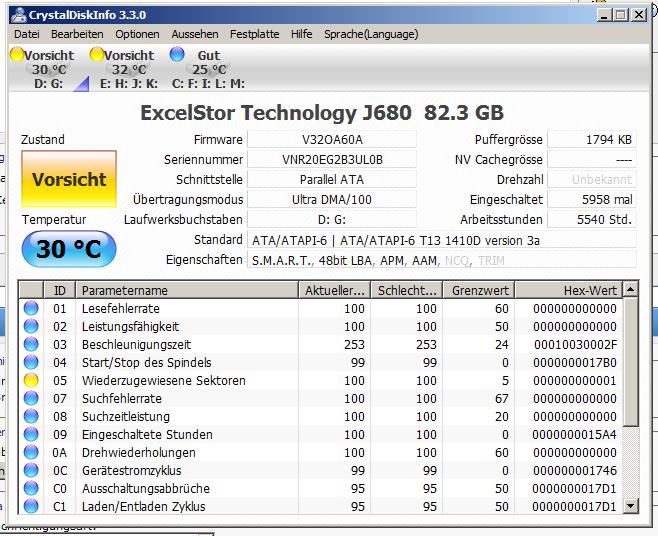The height and width of the screenshot is (536, 658).
Task: Click the Parametername column header
Action: (x=187, y=290)
